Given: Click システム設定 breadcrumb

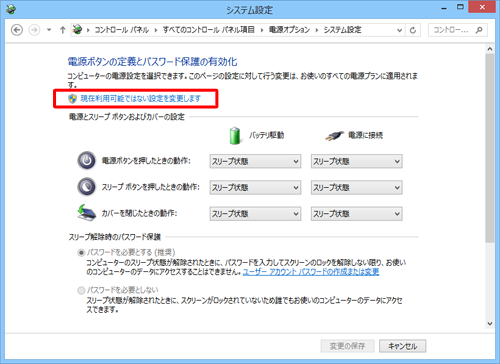Looking at the screenshot, I should click(342, 30).
